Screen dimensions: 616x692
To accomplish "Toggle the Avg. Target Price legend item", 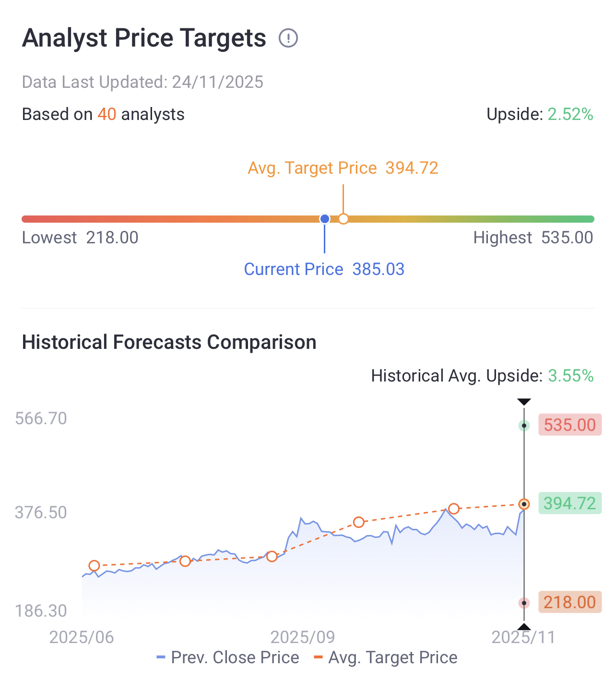I will tap(386, 657).
